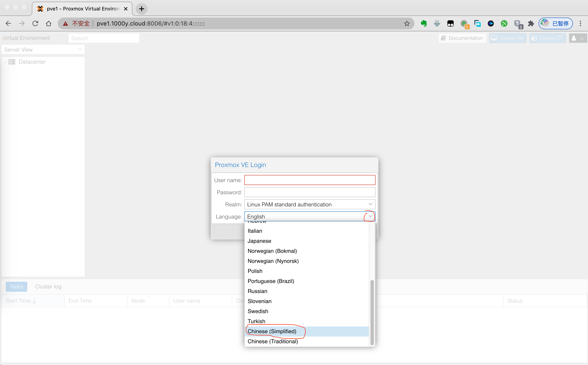Viewport: 588px width, 365px height.
Task: Choose Italian from the language list
Action: coord(307,231)
